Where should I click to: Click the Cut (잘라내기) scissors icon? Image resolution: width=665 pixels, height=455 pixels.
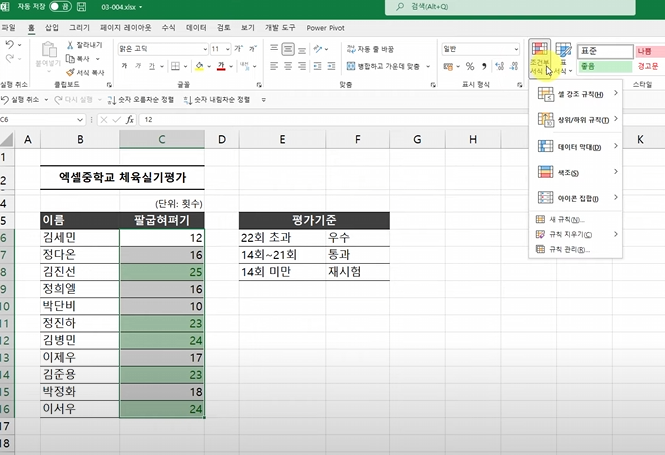70,45
